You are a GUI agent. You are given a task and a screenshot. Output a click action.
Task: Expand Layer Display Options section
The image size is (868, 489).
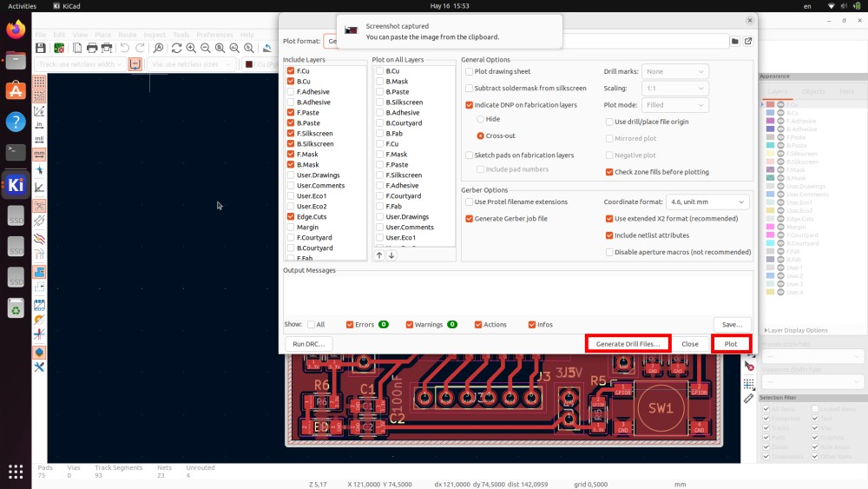(x=796, y=330)
